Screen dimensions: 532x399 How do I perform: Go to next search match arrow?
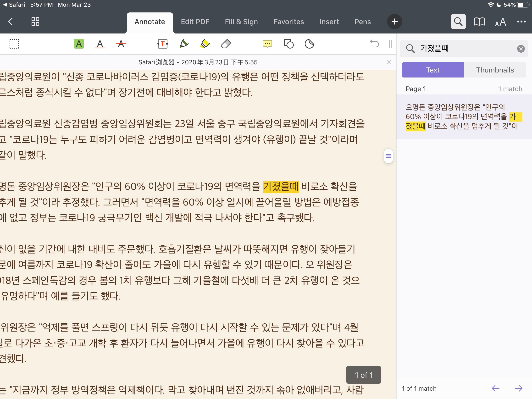pos(518,388)
